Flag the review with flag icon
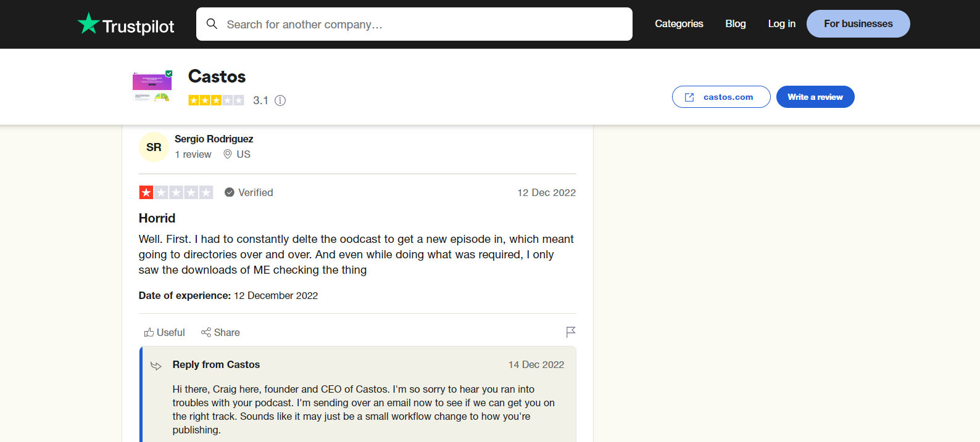Image resolution: width=980 pixels, height=442 pixels. [x=571, y=332]
